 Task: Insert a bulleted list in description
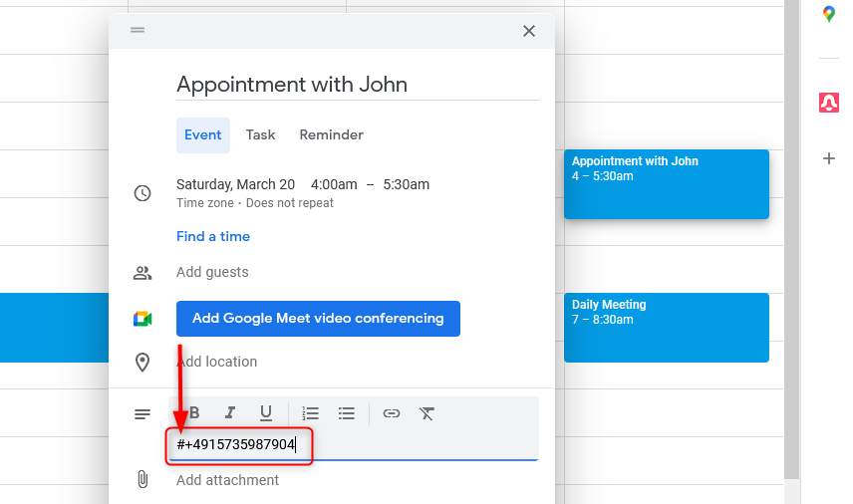[347, 413]
